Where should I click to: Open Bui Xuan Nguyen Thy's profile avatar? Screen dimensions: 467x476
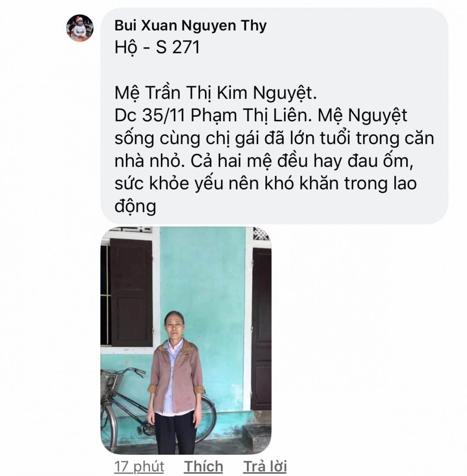[80, 28]
